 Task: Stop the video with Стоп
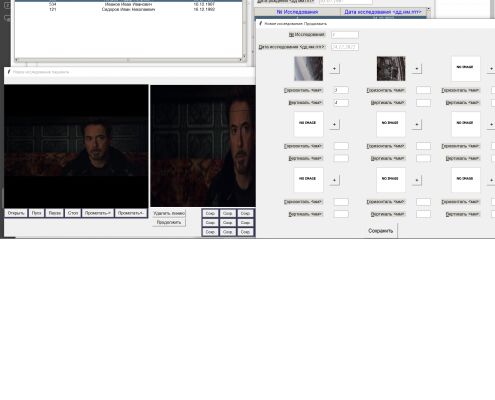coord(73,213)
